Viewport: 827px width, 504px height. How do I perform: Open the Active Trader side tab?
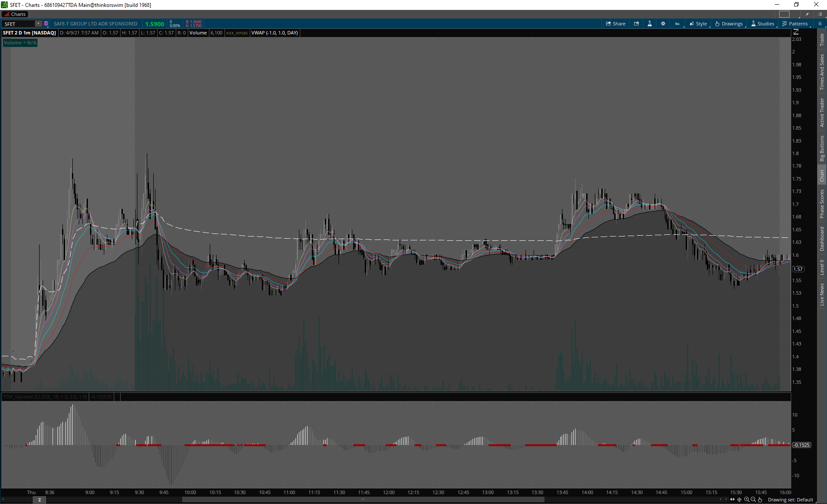point(822,112)
